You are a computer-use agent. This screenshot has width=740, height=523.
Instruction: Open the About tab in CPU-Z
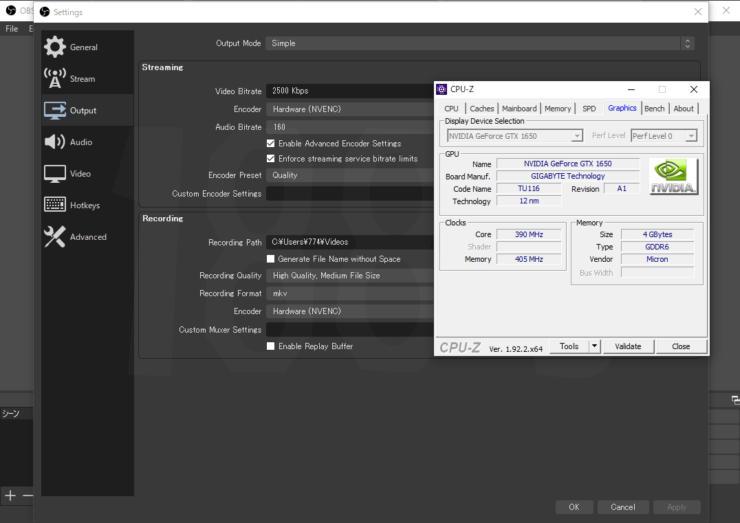pos(683,109)
